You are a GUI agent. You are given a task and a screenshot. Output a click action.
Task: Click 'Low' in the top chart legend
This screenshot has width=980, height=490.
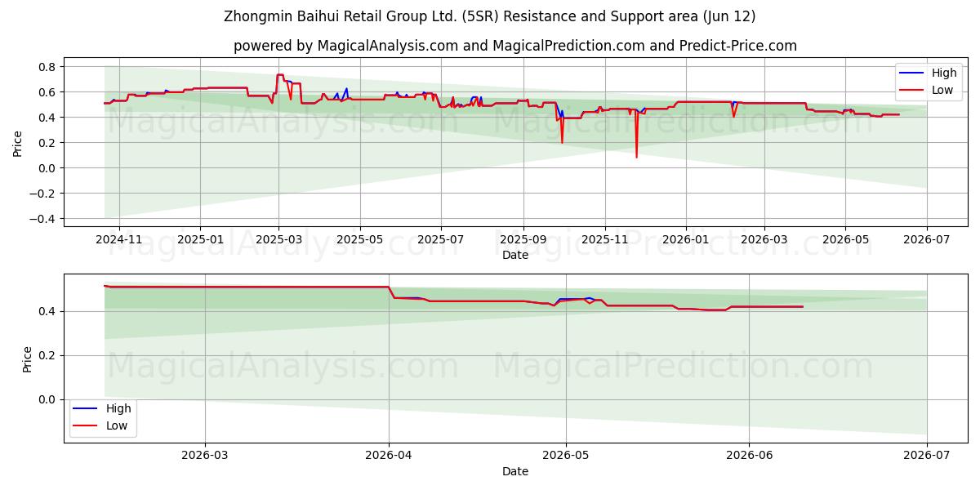click(942, 90)
